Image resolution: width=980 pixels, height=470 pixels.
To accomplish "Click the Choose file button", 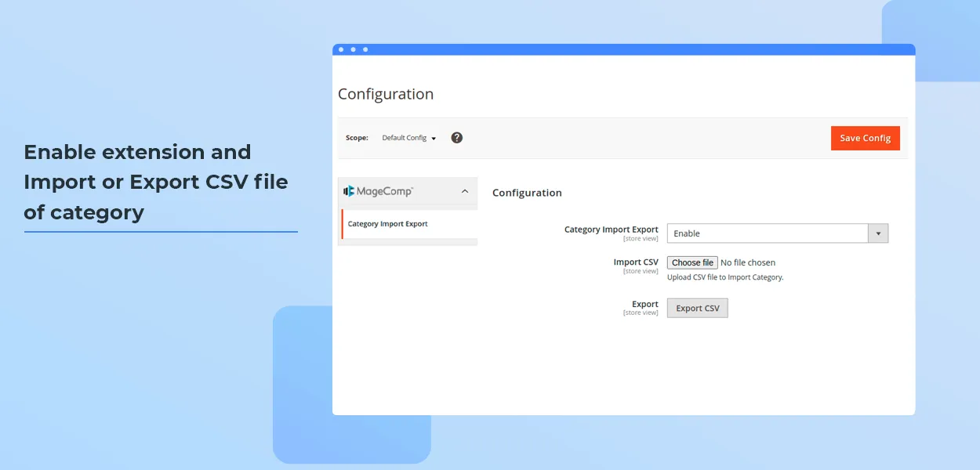I will 692,262.
